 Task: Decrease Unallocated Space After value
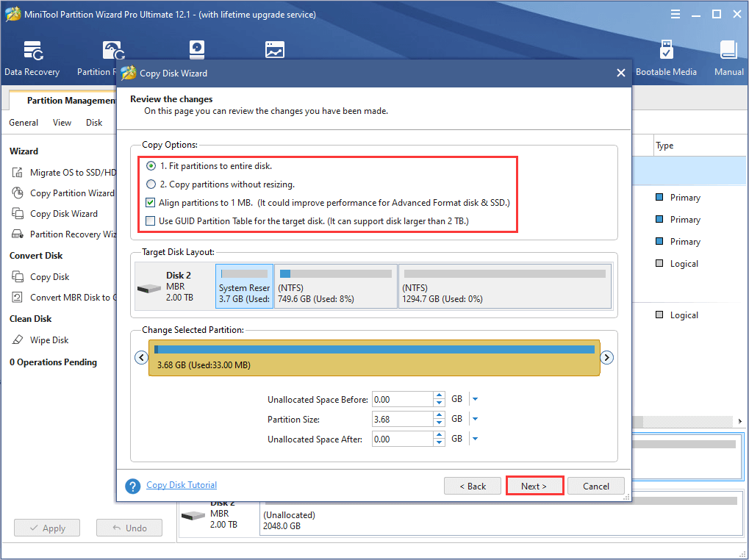point(440,443)
